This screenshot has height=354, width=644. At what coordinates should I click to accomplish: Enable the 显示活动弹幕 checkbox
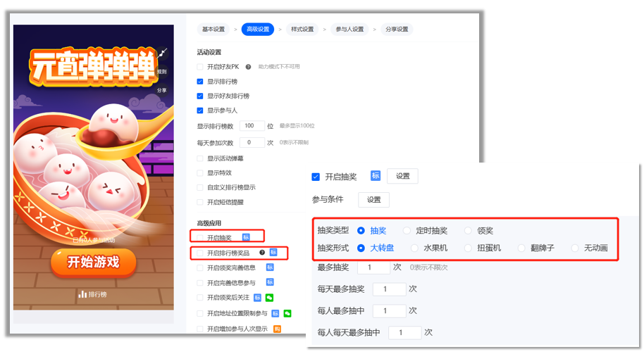point(200,158)
